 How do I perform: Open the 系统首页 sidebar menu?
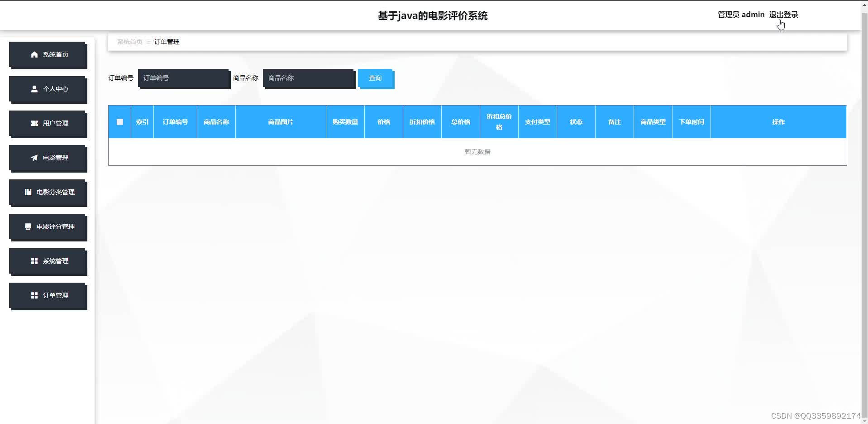tap(48, 54)
